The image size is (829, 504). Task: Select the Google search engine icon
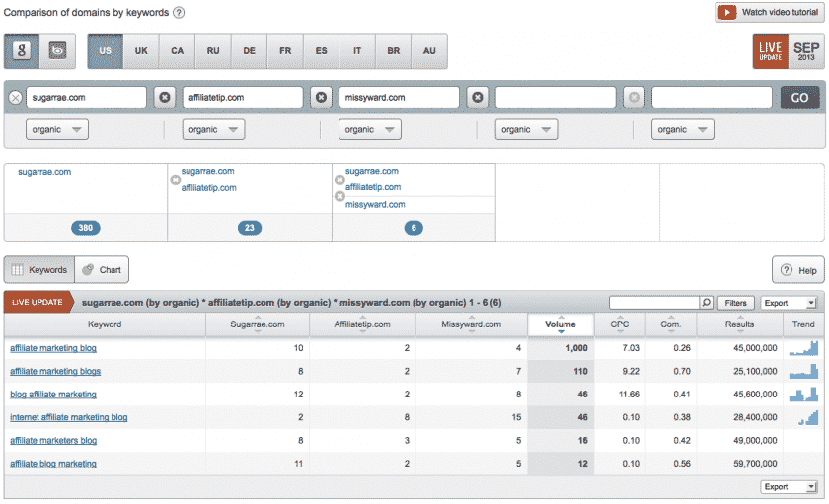tap(22, 51)
